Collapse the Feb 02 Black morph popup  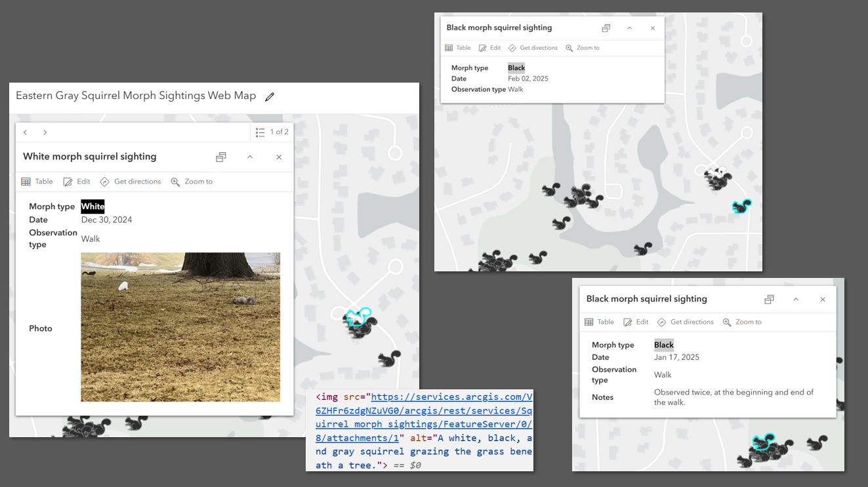tap(629, 28)
